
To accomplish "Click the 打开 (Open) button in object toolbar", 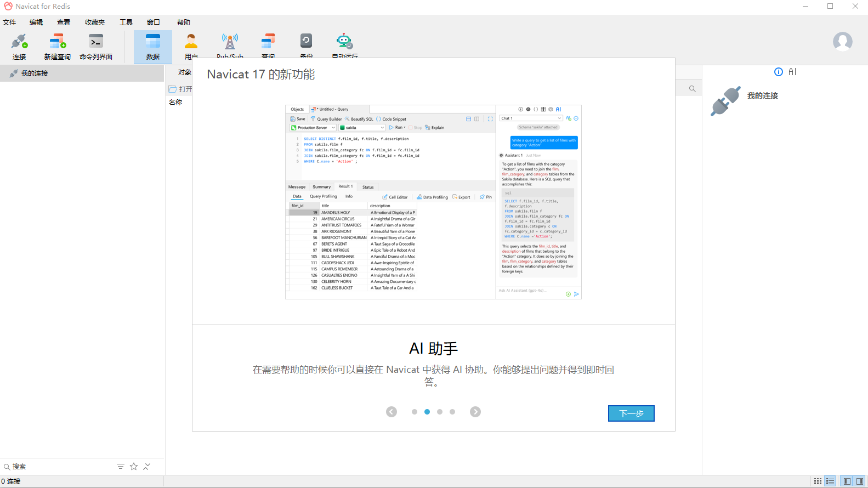I will (x=180, y=89).
